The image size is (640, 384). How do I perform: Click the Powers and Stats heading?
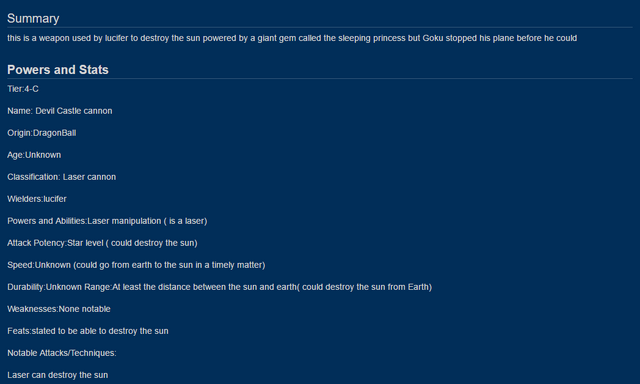(58, 70)
